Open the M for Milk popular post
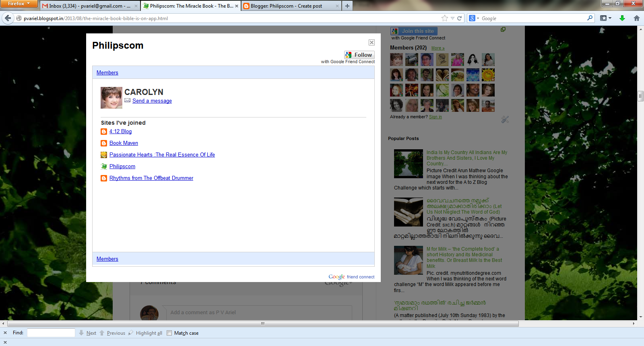 coord(464,257)
